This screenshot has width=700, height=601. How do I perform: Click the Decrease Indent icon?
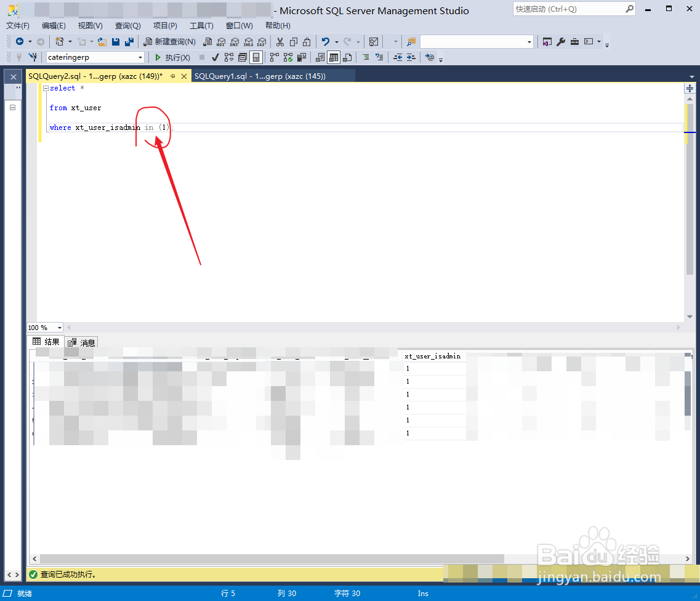(x=398, y=57)
